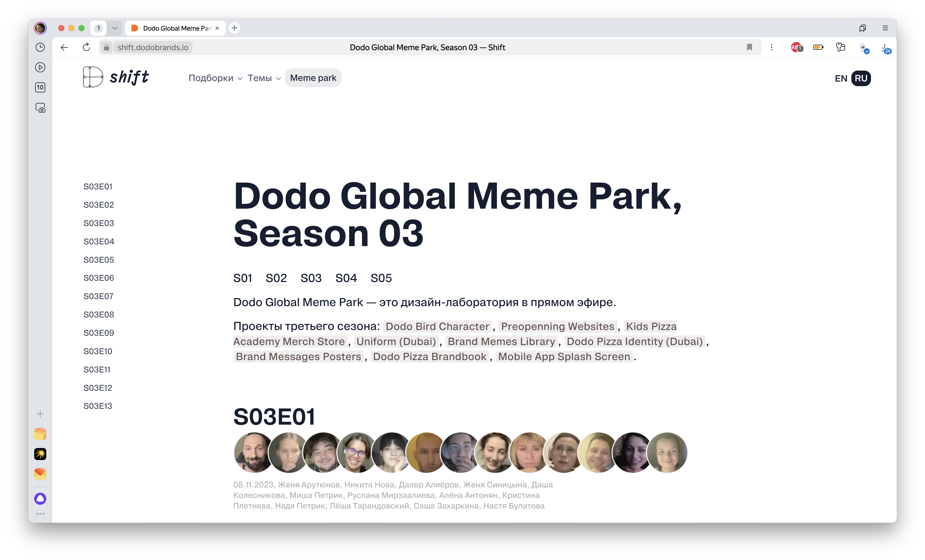
Task: Open the Meme park menu item
Action: click(313, 78)
